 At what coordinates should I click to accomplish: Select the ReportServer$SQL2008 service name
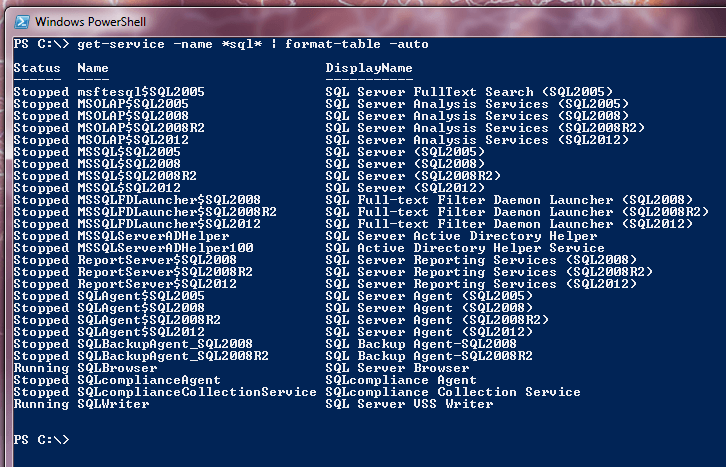pos(157,261)
